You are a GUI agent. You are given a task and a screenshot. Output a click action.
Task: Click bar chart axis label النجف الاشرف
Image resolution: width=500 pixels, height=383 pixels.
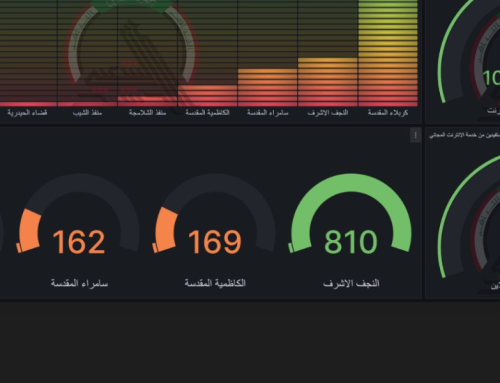pyautogui.click(x=328, y=113)
